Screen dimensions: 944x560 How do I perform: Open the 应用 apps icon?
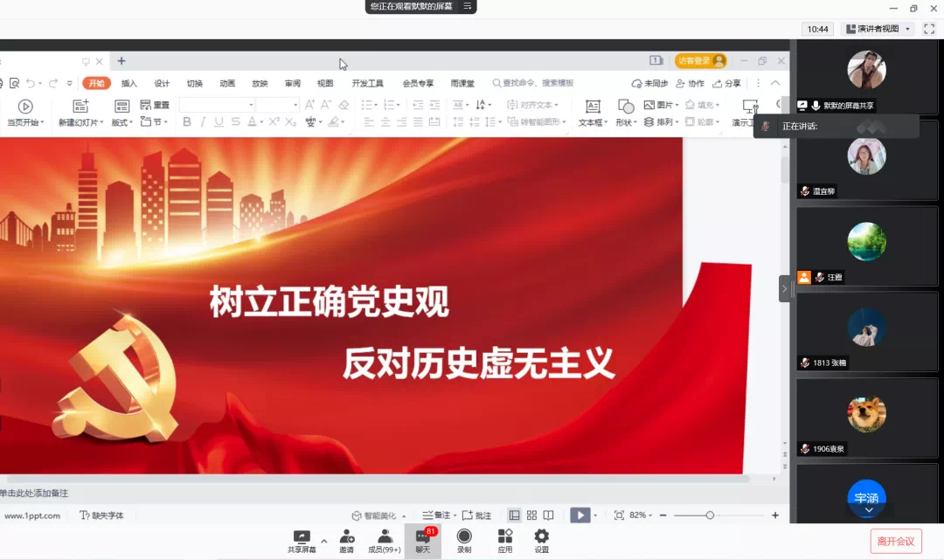(x=505, y=540)
